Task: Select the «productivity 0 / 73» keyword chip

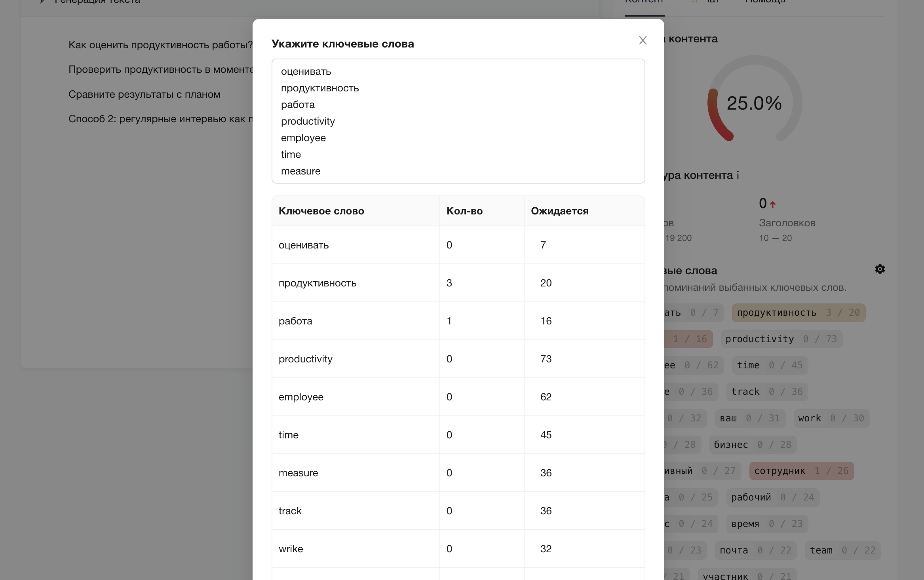Action: click(x=781, y=339)
